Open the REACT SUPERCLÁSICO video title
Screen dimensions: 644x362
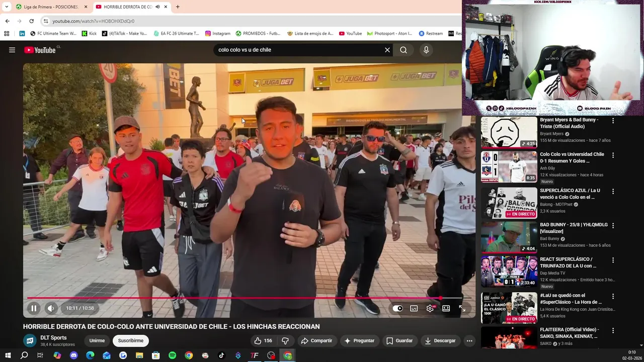[568, 262]
